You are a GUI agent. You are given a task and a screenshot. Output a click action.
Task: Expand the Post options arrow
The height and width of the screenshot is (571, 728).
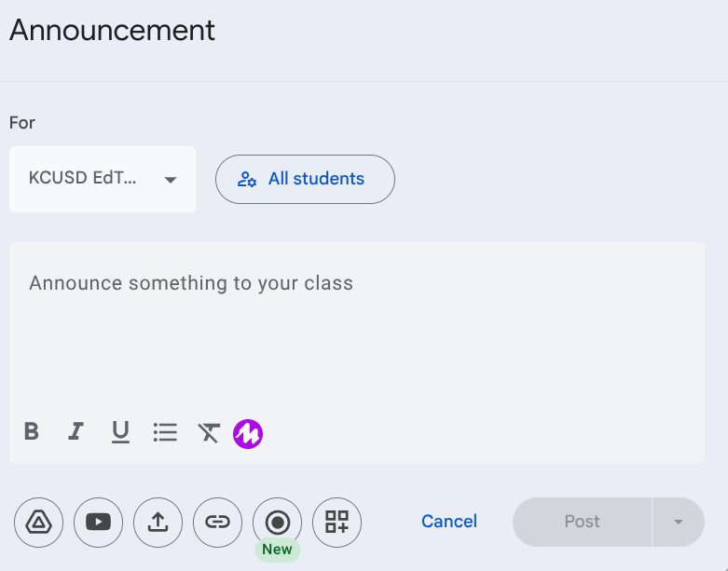tap(679, 522)
